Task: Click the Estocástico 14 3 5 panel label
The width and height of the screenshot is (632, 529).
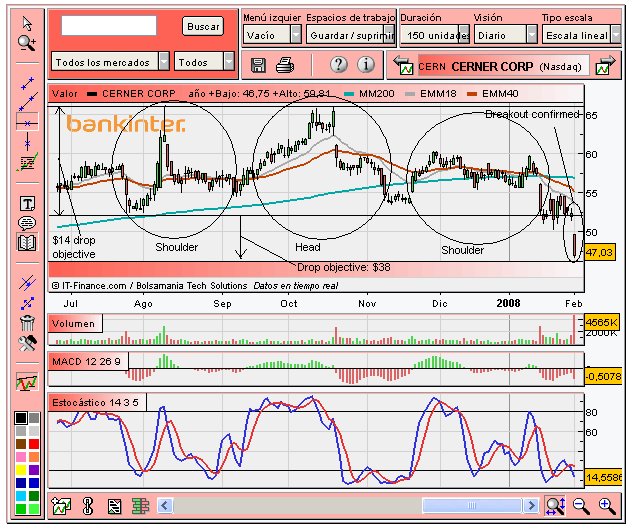Action: click(x=96, y=402)
